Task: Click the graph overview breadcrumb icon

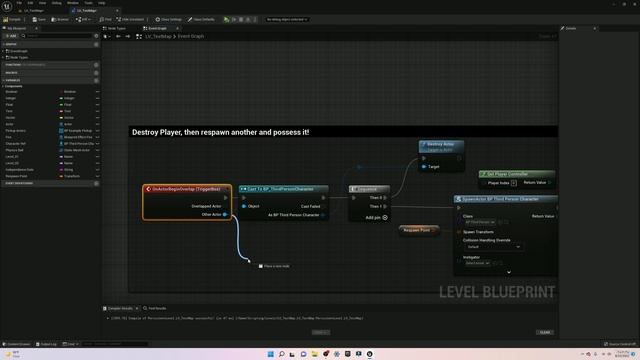Action: point(139,36)
